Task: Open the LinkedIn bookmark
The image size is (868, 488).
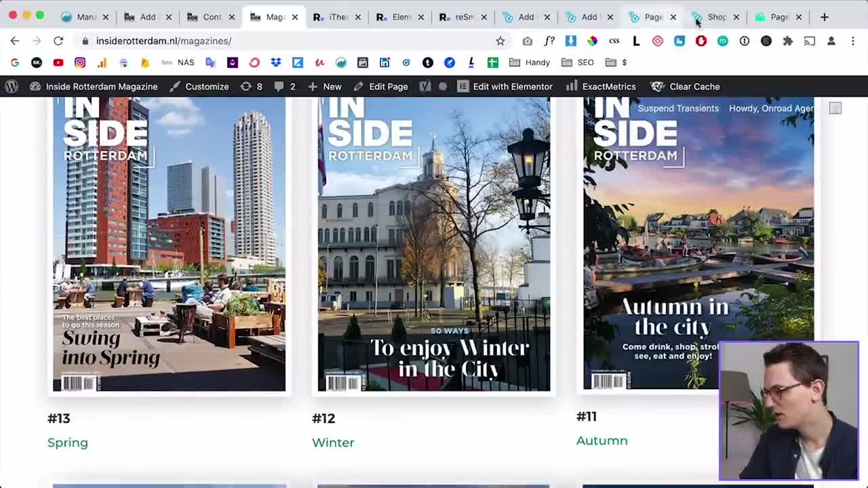Action: point(384,62)
